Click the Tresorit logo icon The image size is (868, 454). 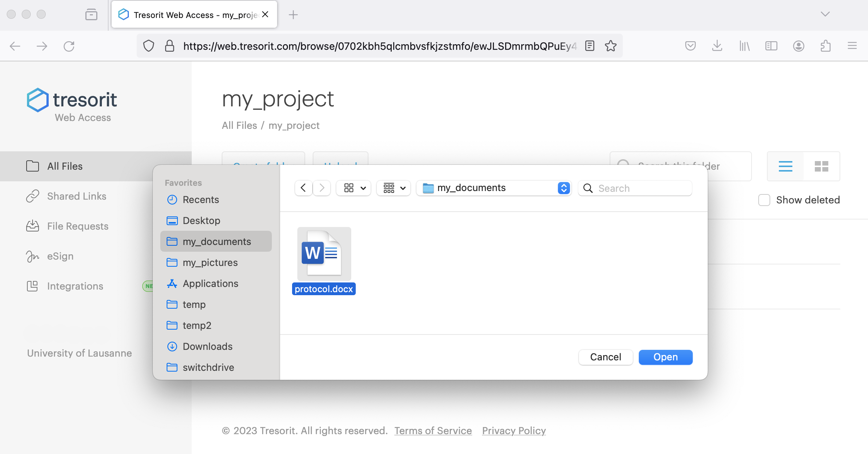pyautogui.click(x=38, y=100)
